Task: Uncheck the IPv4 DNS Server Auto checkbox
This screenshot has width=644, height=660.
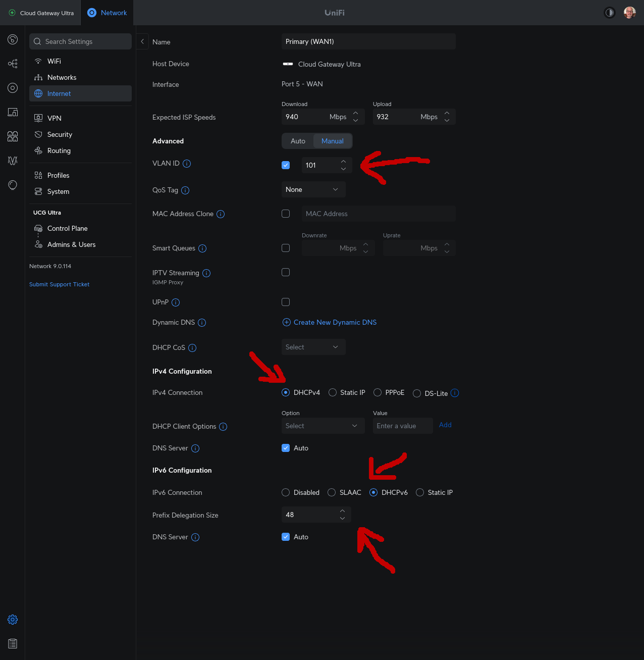Action: click(x=286, y=448)
